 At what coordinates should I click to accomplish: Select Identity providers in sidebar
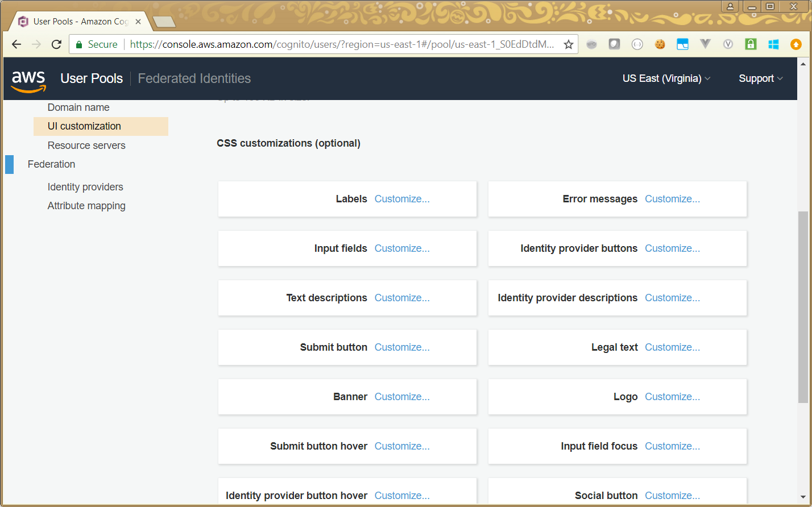[85, 187]
